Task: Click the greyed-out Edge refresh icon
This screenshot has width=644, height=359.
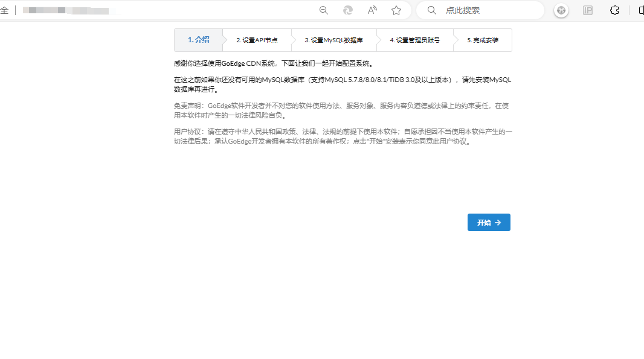Action: pos(347,10)
